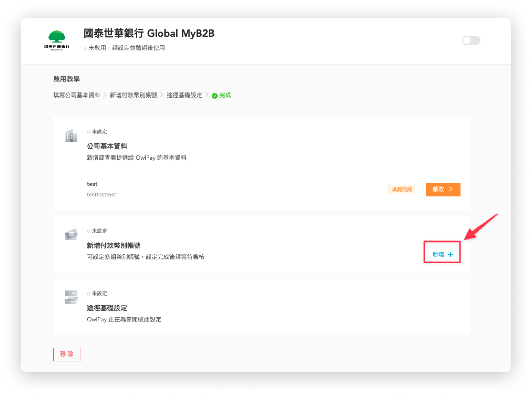Click the 'testtesttest' description text
Viewport: 532px width, 396px height.
point(101,195)
